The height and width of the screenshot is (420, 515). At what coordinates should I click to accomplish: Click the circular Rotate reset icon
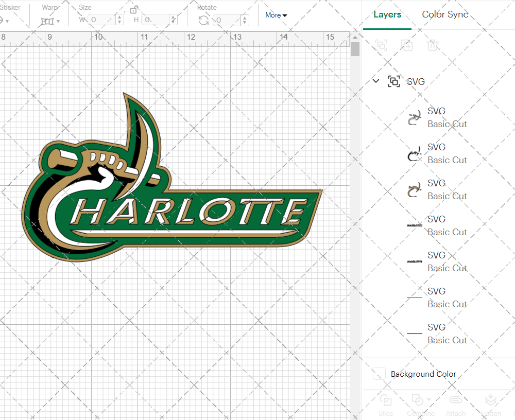[x=203, y=19]
